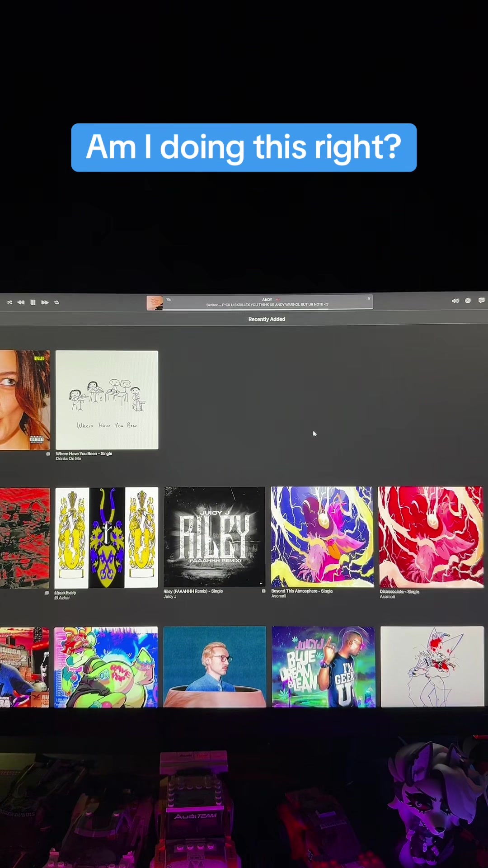Show lyrics with the speech bubble icon
The width and height of the screenshot is (488, 868).
pos(482,300)
